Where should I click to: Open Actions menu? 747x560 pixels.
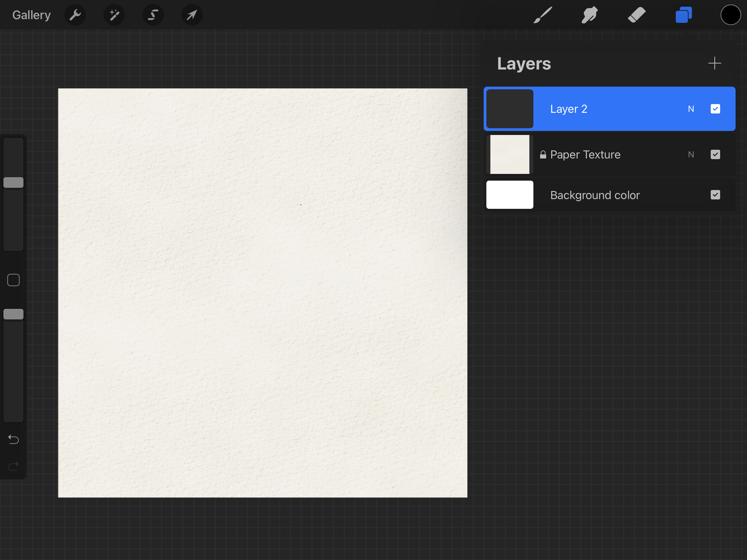pyautogui.click(x=75, y=14)
